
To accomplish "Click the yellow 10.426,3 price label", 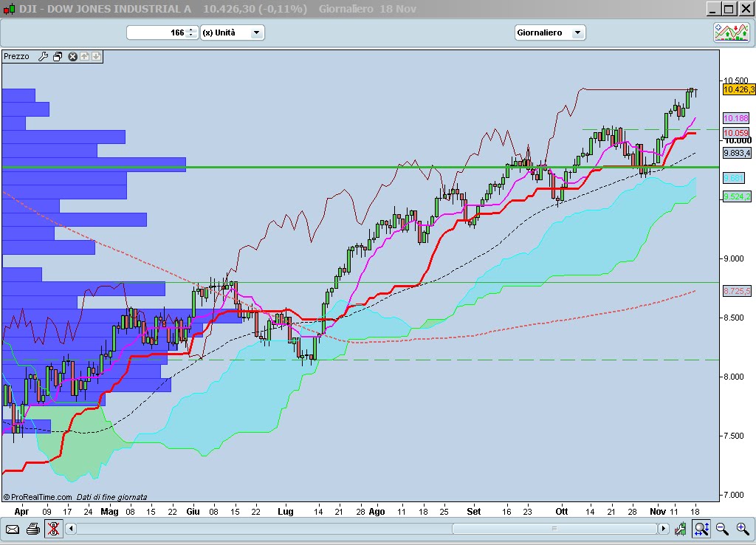I will tap(739, 89).
